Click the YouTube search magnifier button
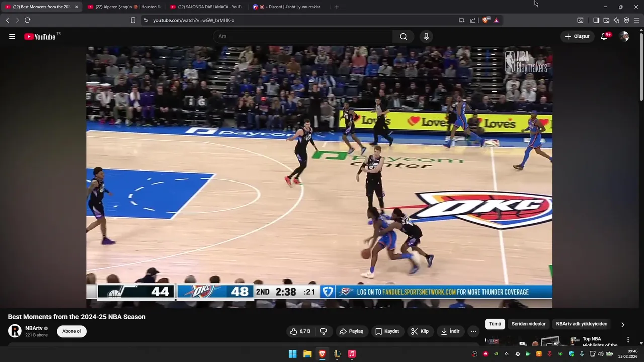Image resolution: width=644 pixels, height=362 pixels. [404, 37]
